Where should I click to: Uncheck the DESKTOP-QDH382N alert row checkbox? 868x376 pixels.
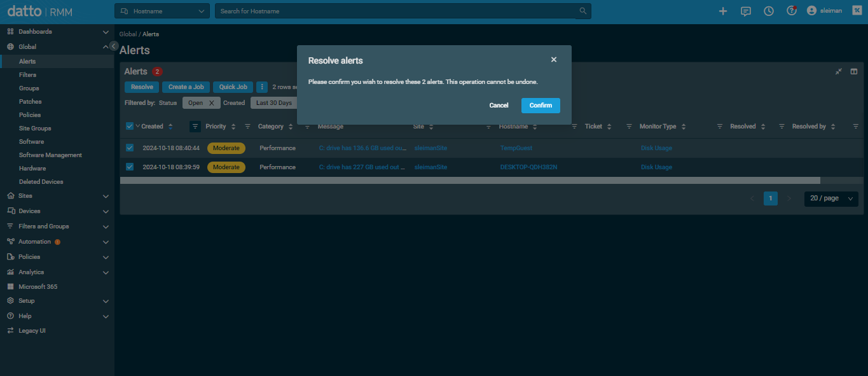130,167
